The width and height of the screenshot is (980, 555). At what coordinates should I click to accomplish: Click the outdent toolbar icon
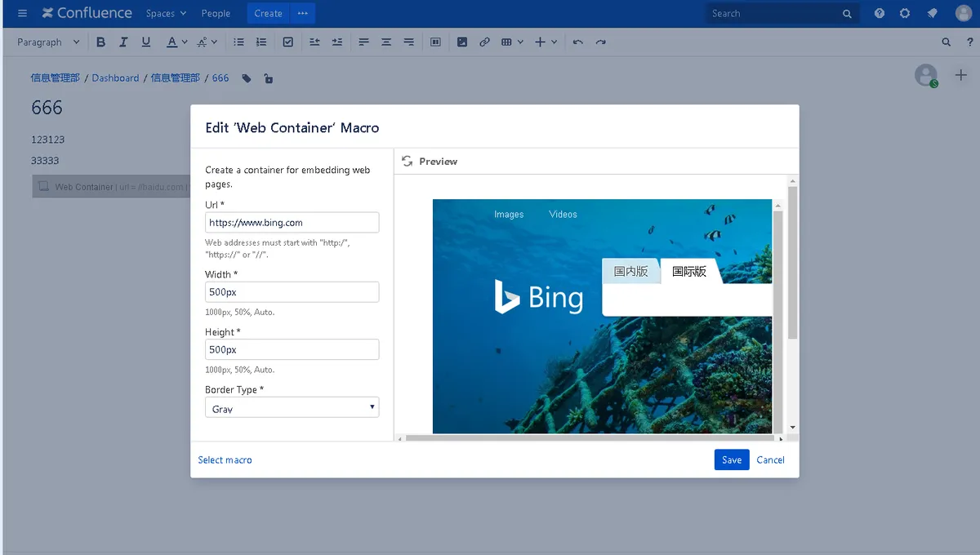click(314, 42)
